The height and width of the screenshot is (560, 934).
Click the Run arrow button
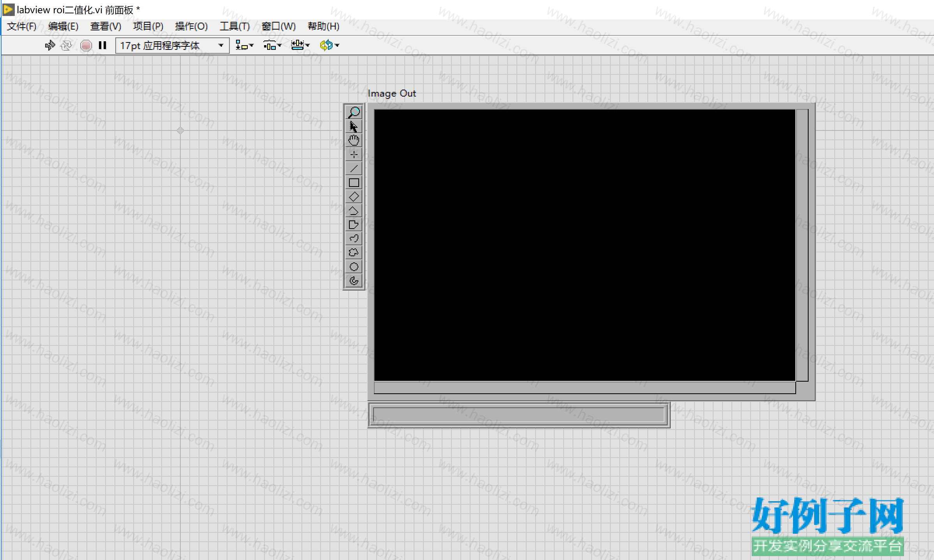(49, 45)
